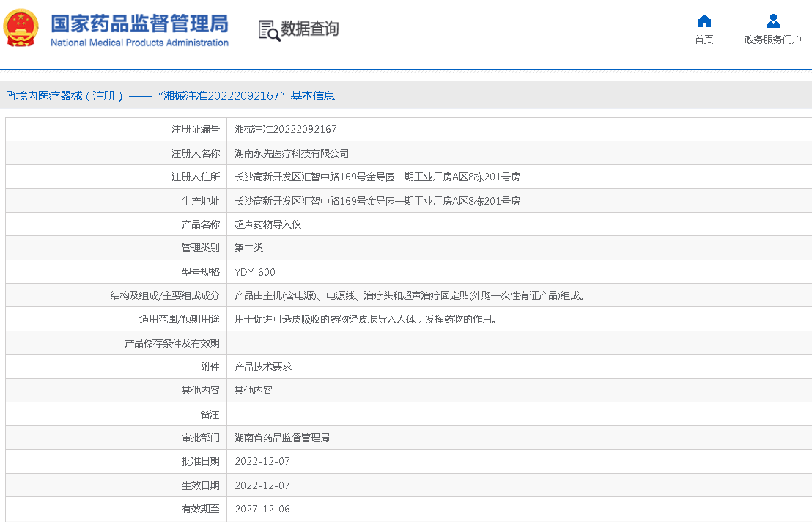Click the National Medical Products Administration text
Image resolution: width=812 pixels, height=522 pixels.
pyautogui.click(x=139, y=43)
